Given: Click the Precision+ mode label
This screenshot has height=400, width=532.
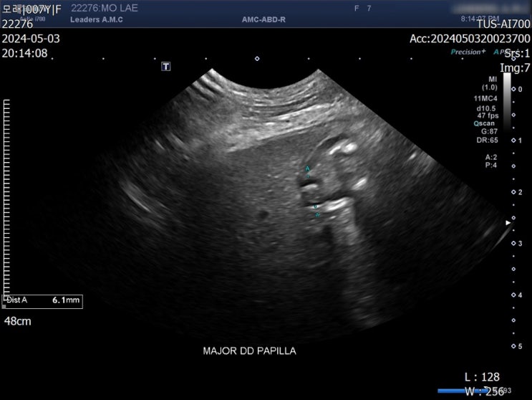Looking at the screenshot, I should click(468, 52).
